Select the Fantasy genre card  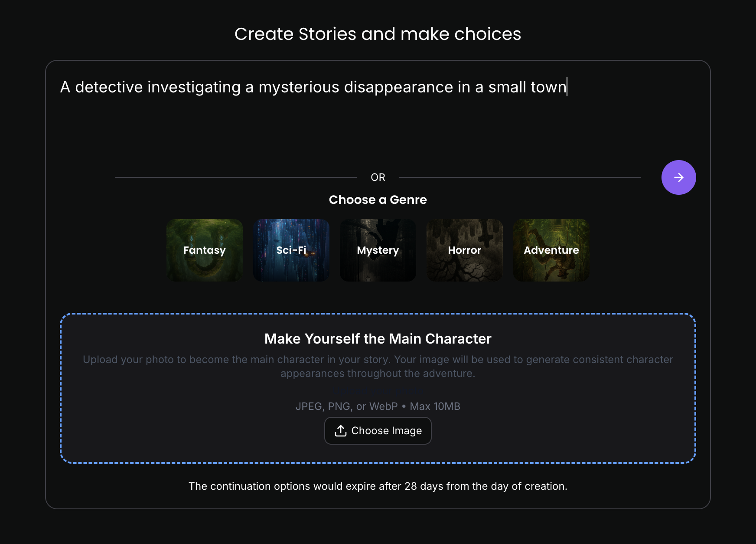205,250
